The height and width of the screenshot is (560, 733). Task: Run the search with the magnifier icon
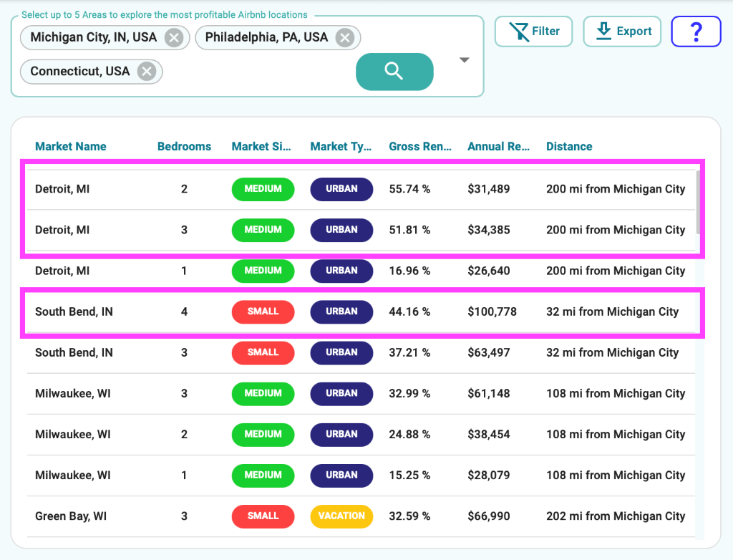(x=394, y=72)
